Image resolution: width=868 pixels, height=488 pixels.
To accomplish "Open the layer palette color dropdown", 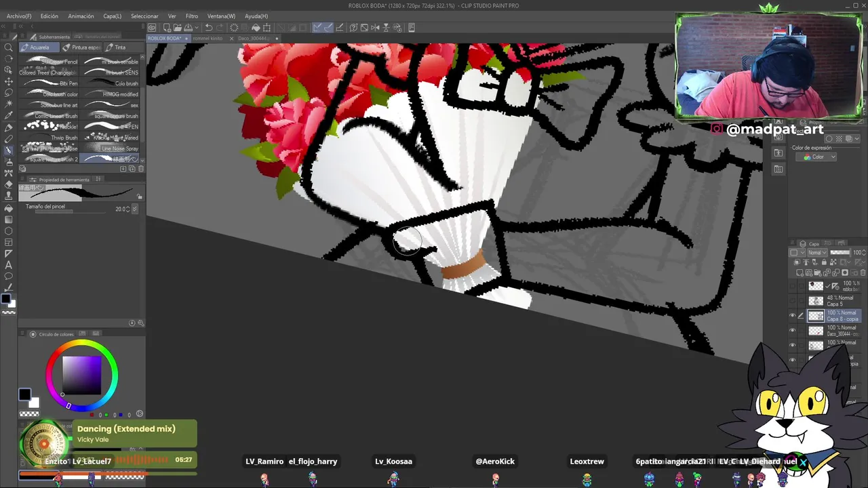I will (797, 252).
